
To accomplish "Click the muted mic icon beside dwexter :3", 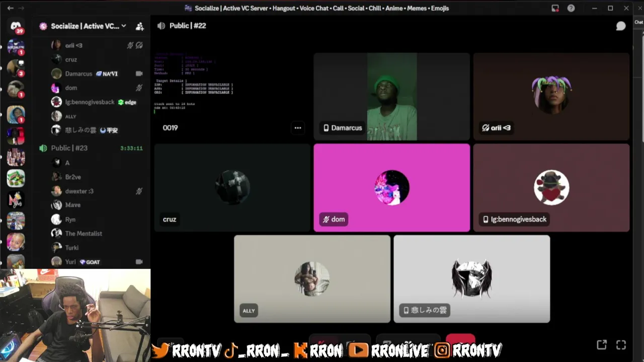I will point(139,191).
